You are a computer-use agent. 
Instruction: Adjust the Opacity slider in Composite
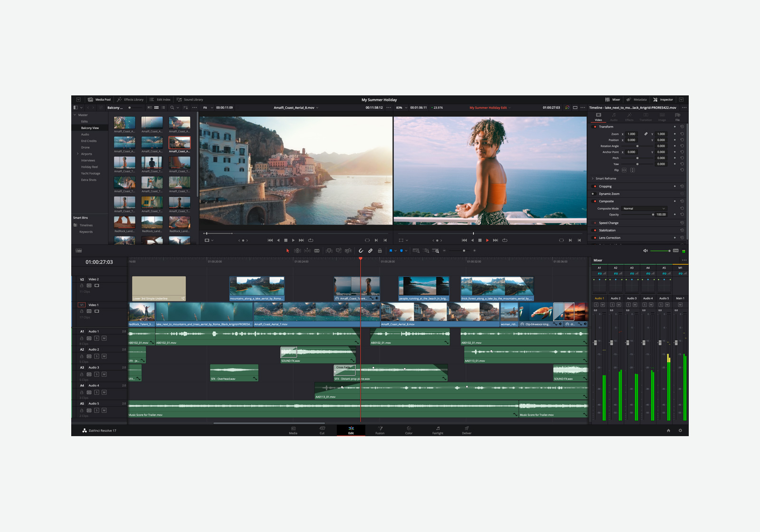(638, 215)
